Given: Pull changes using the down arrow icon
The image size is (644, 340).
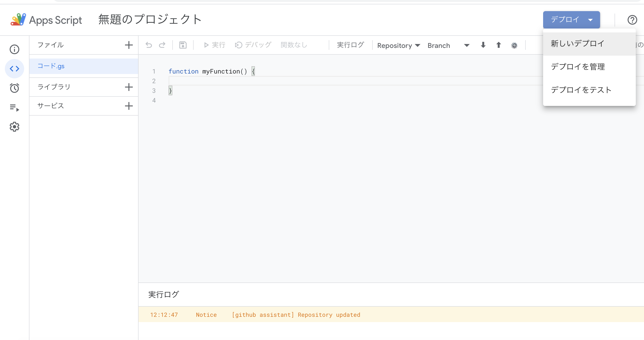Looking at the screenshot, I should point(483,45).
